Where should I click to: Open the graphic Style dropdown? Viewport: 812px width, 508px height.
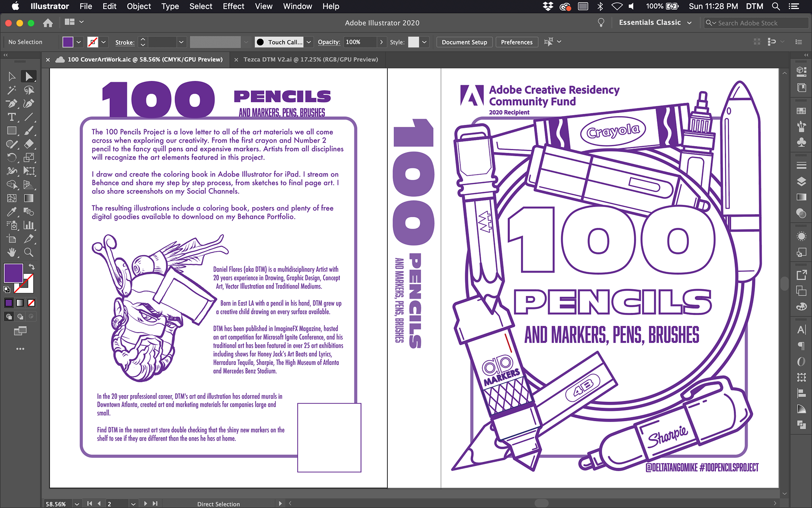[424, 42]
